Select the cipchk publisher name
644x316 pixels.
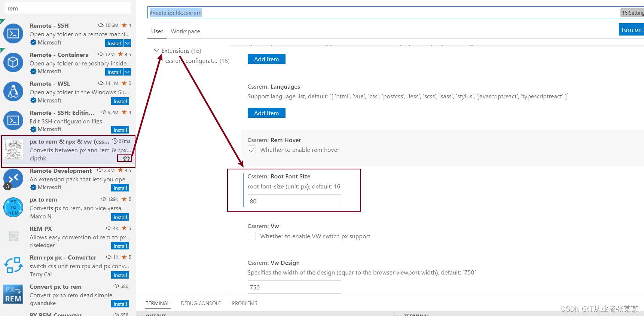[38, 159]
